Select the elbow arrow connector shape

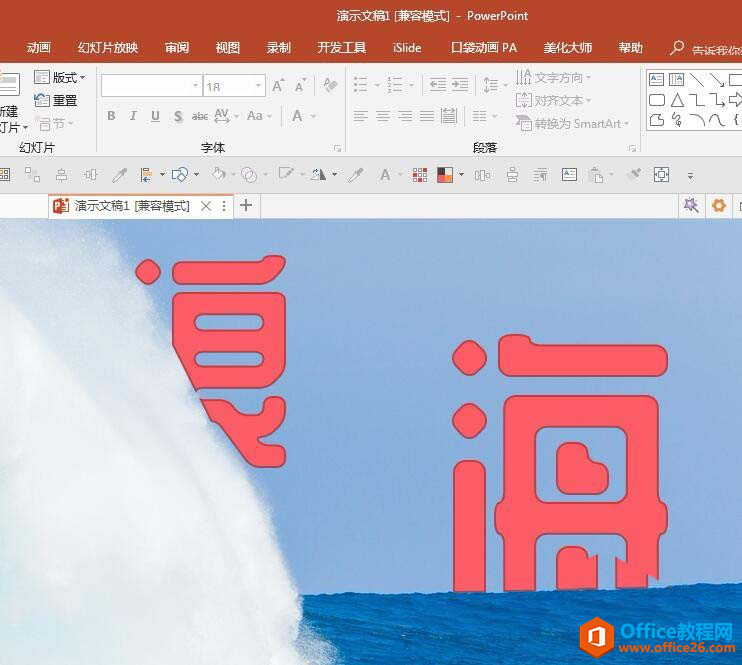click(x=717, y=100)
